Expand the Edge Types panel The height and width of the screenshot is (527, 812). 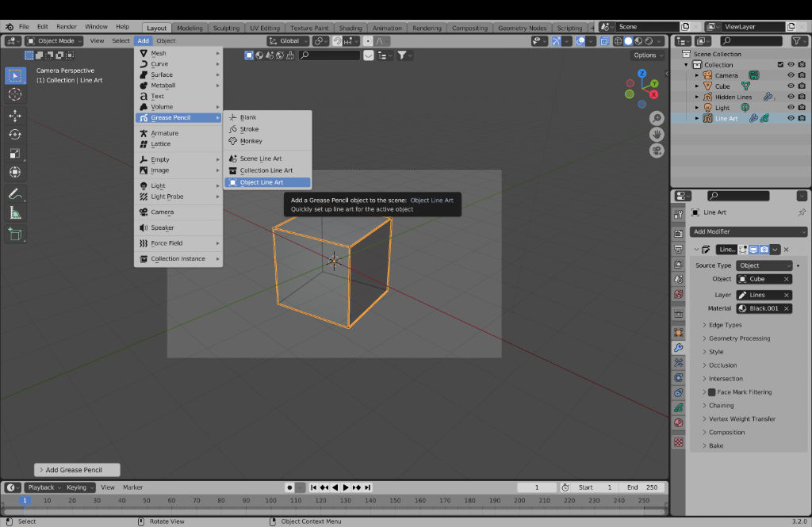pos(725,325)
